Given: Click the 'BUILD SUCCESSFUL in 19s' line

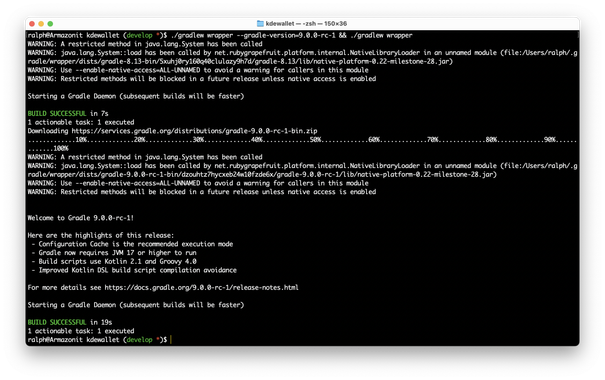Looking at the screenshot, I should [70, 322].
